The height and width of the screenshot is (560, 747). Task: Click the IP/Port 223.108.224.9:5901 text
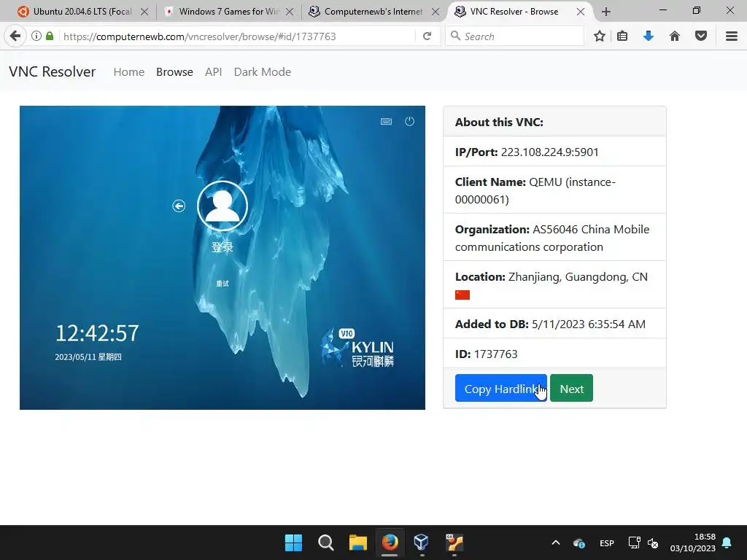527,152
